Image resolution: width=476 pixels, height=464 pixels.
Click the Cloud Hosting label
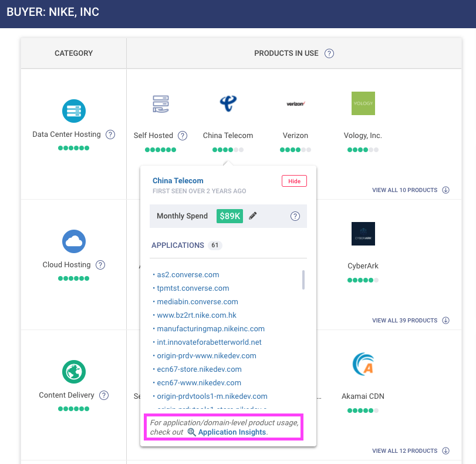point(66,265)
